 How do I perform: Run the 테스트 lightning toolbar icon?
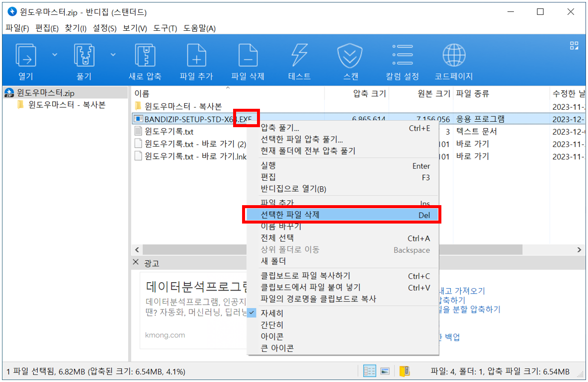(x=299, y=56)
